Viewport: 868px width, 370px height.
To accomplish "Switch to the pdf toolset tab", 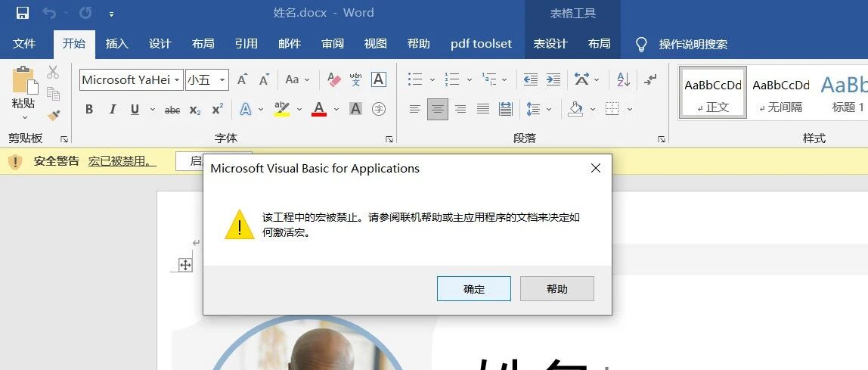I will (x=481, y=45).
